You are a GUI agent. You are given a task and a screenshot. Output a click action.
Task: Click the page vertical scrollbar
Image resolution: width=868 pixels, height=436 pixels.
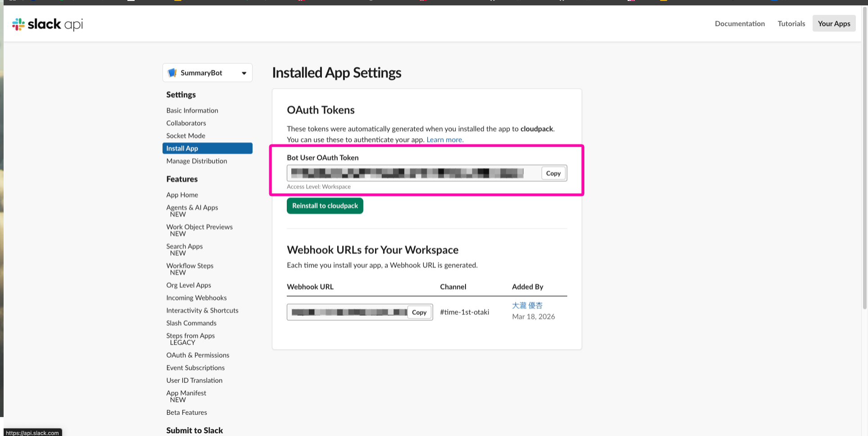(x=864, y=180)
